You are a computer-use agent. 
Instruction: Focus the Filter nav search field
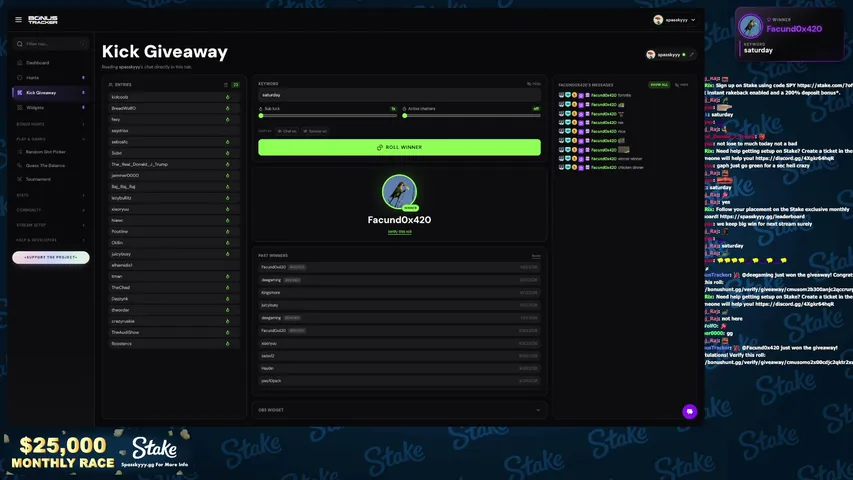coord(51,44)
